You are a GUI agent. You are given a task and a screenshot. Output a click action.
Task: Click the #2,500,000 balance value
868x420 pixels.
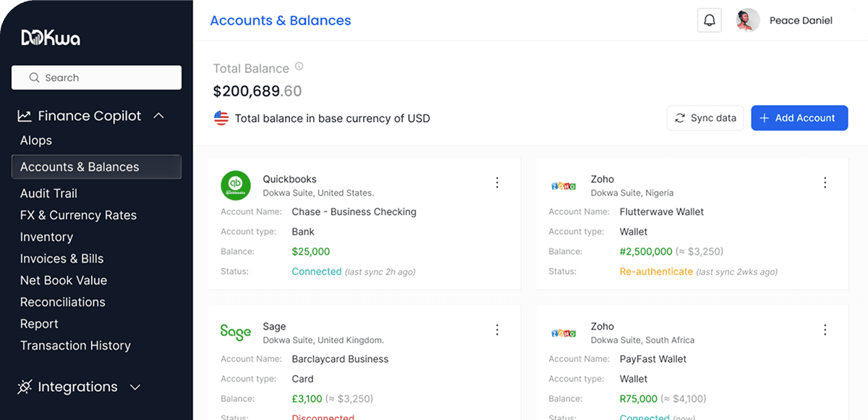[x=646, y=251]
